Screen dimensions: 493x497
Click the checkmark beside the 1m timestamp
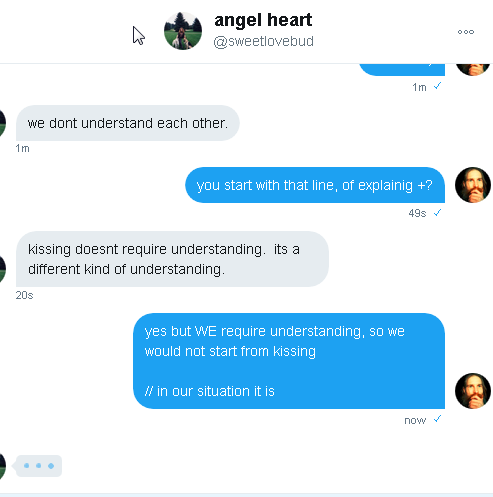[x=437, y=86]
